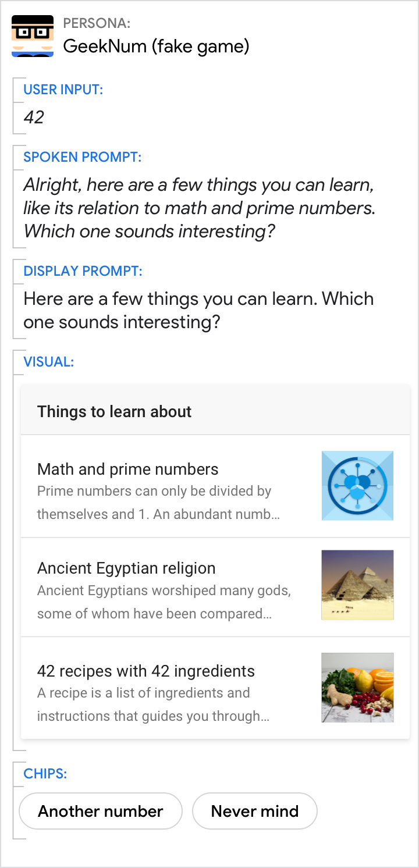Choose "Ancient Egyptian religion" list title
The height and width of the screenshot is (868, 419).
point(126,568)
